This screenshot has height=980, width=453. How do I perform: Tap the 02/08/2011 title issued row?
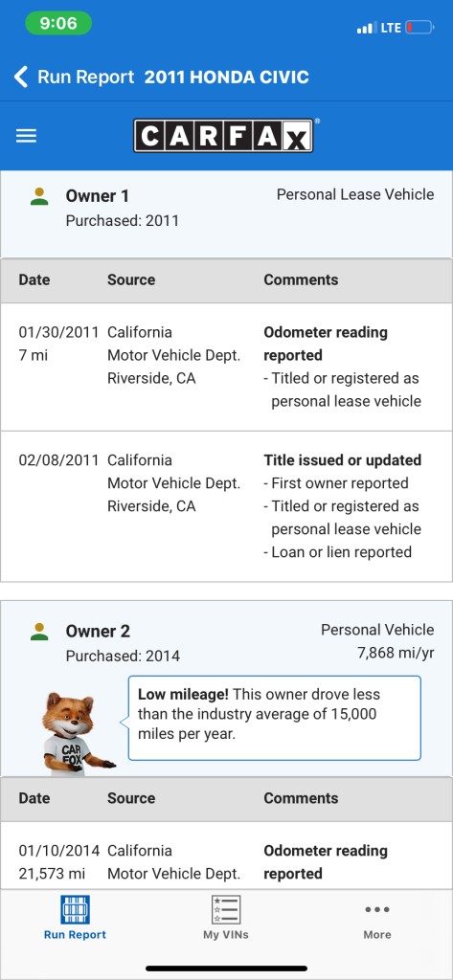point(226,506)
